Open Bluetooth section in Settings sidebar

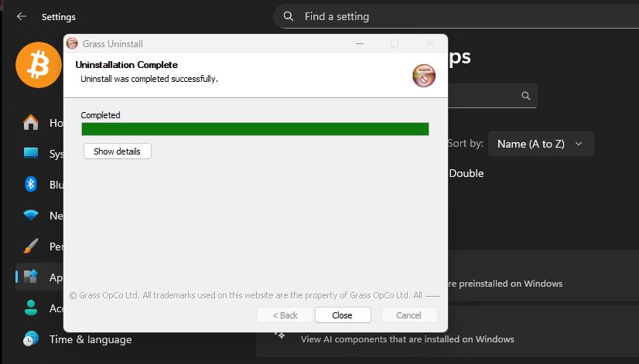31,185
